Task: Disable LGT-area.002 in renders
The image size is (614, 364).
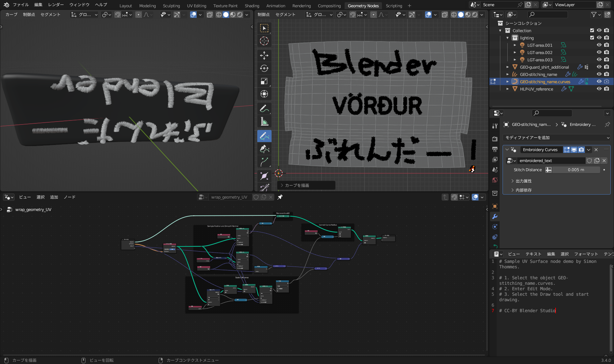Action: point(607,53)
